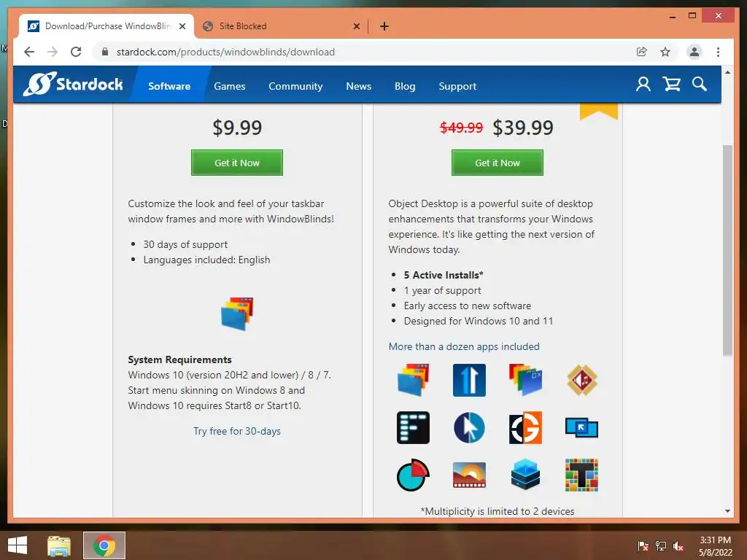Click the account user icon in Stardock header

coord(643,85)
